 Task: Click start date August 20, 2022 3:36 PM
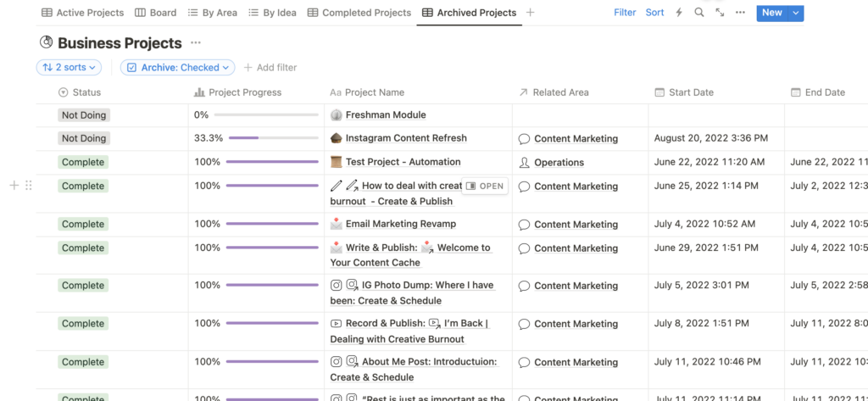pos(711,138)
